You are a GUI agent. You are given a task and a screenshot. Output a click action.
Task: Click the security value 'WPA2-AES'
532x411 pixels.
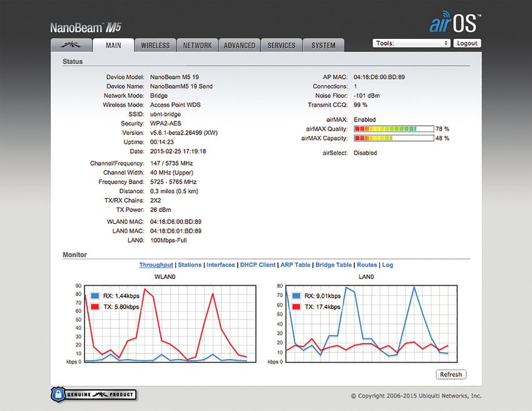[166, 123]
